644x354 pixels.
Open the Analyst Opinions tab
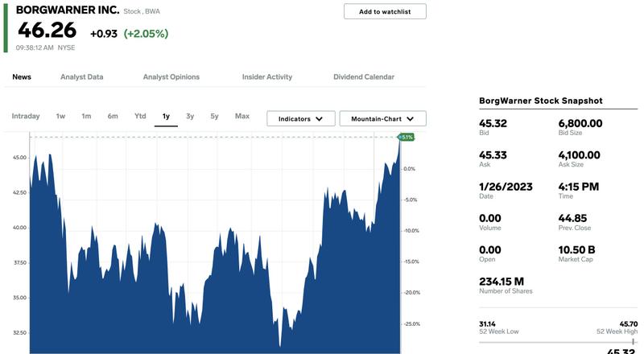click(171, 76)
